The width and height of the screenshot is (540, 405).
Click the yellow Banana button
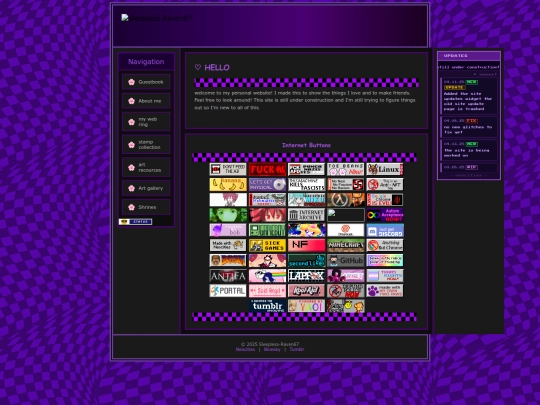tap(228, 184)
